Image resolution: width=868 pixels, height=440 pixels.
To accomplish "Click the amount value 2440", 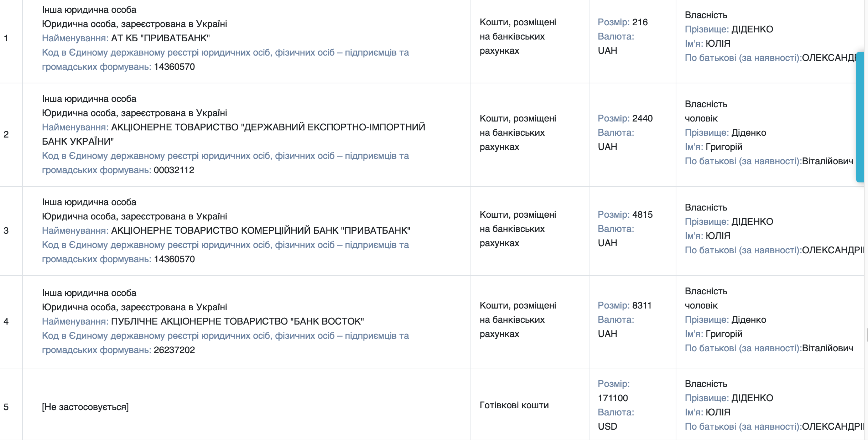I will pyautogui.click(x=642, y=118).
